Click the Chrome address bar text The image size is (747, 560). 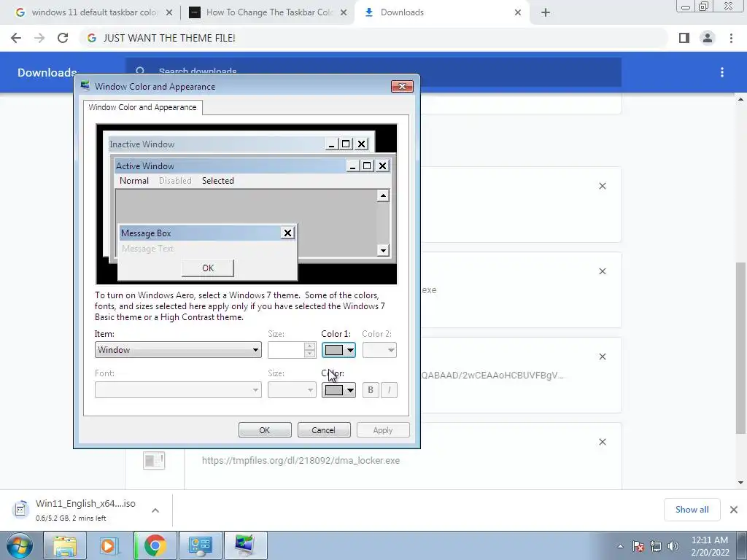169,38
